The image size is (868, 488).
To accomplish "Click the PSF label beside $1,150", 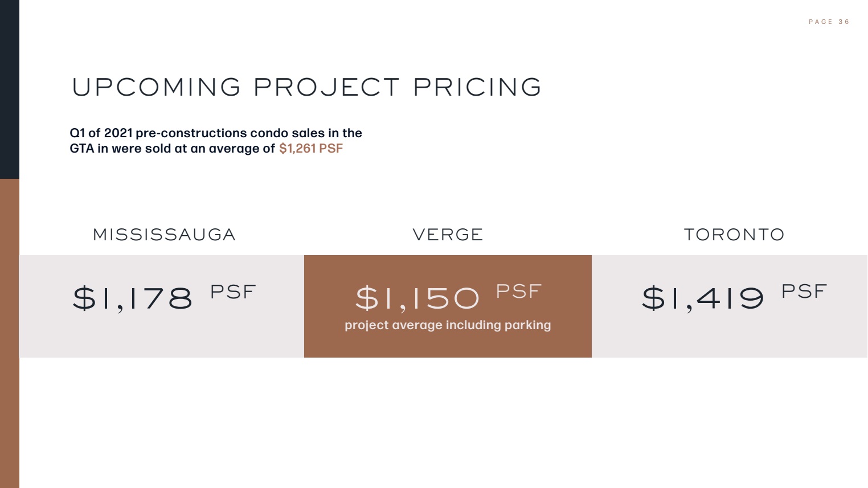I will click(518, 291).
